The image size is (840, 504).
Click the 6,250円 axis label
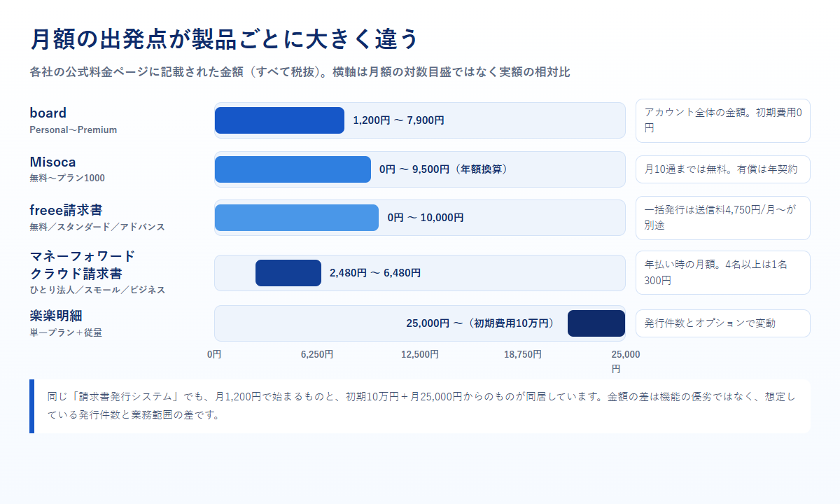click(317, 354)
